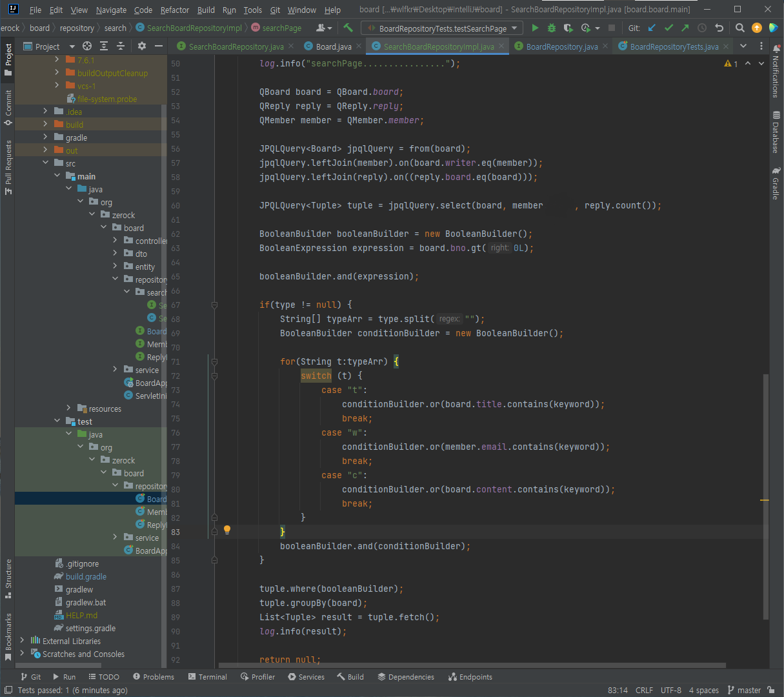This screenshot has width=784, height=697.
Task: Open the run configuration dropdown BoardRepositoryTests.testSearchPage
Action: click(443, 28)
